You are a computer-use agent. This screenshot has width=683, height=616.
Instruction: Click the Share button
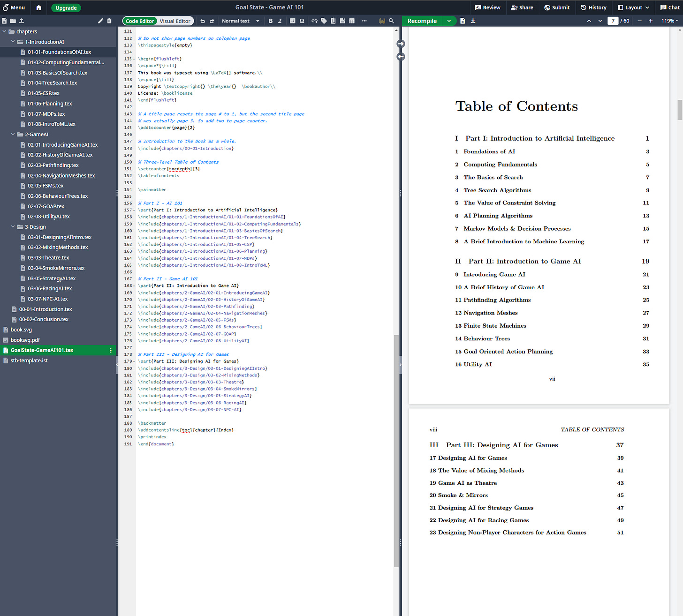(522, 8)
